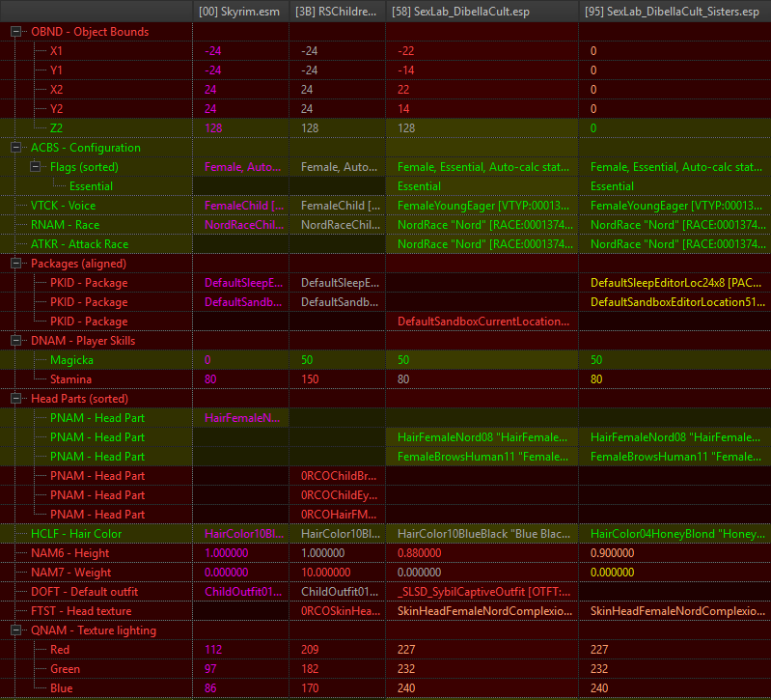Click the Stamina value 150
Image resolution: width=771 pixels, height=700 pixels.
(310, 379)
